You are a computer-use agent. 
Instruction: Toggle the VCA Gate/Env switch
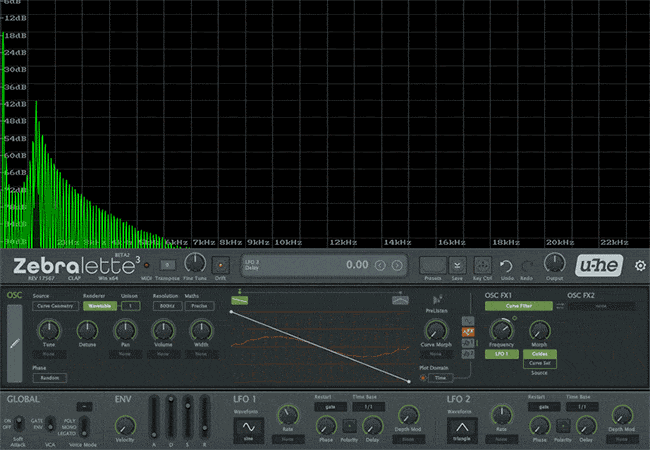click(50, 423)
